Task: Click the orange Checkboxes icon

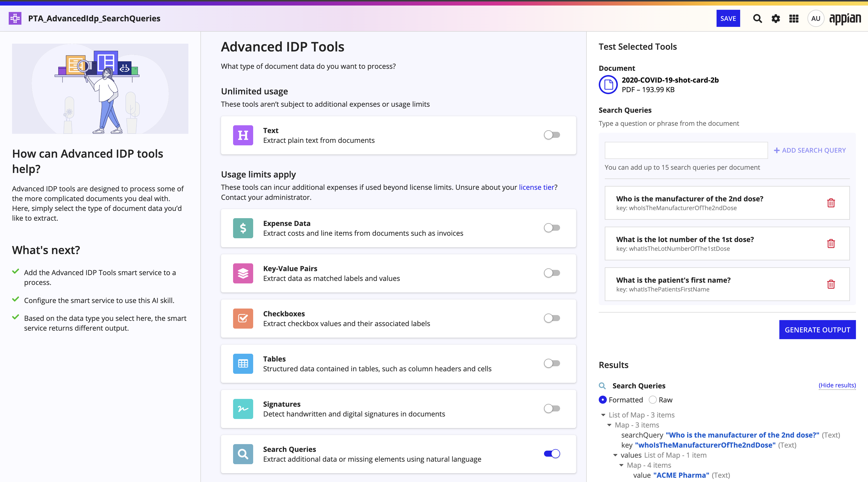Action: tap(243, 319)
